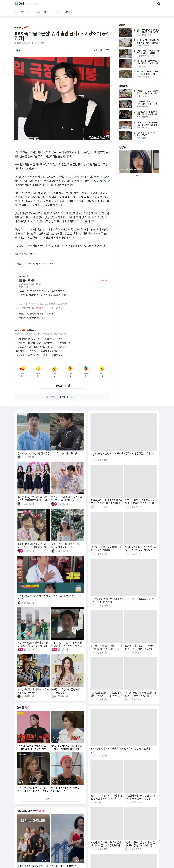Click the 좋아요 reaction emoji with 53

click(22, 369)
